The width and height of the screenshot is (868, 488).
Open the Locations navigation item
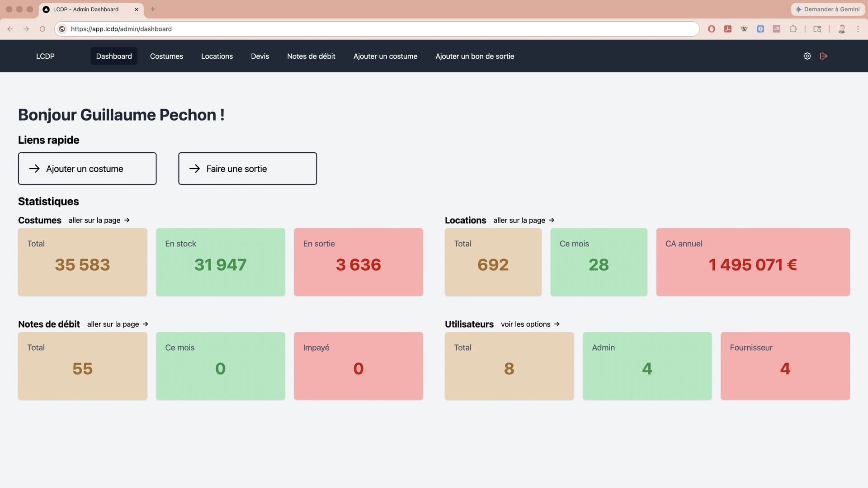click(x=217, y=56)
